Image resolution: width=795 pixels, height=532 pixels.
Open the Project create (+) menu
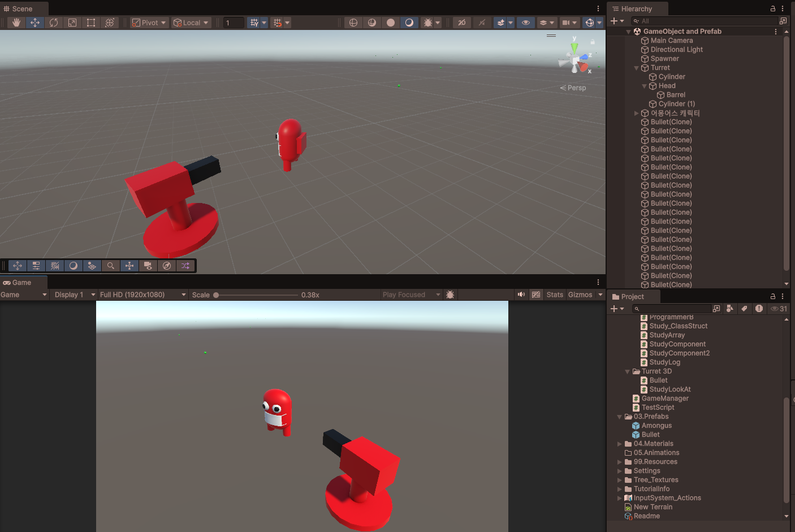pyautogui.click(x=617, y=309)
